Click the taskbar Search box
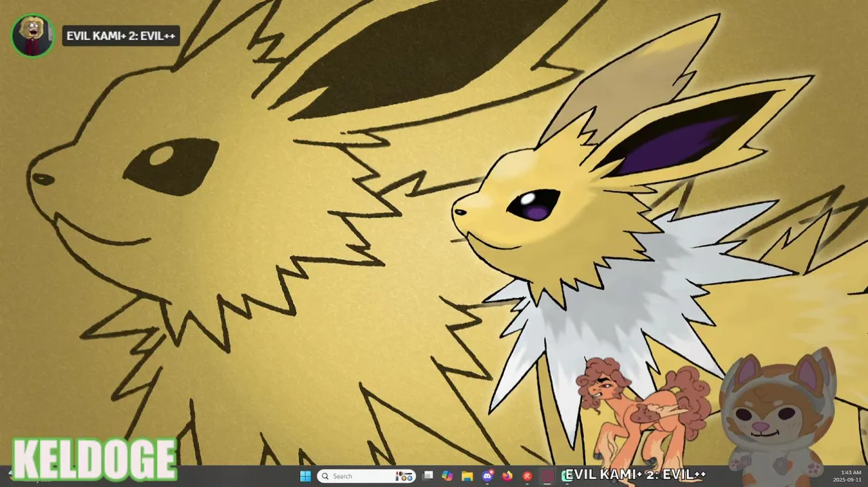Image resolution: width=868 pixels, height=487 pixels. (x=366, y=476)
